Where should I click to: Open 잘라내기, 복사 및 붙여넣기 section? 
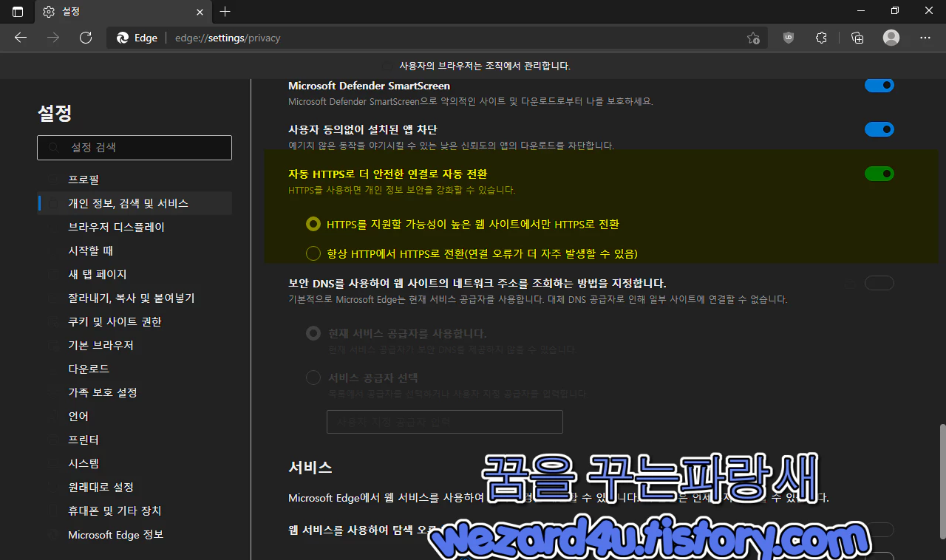135,298
